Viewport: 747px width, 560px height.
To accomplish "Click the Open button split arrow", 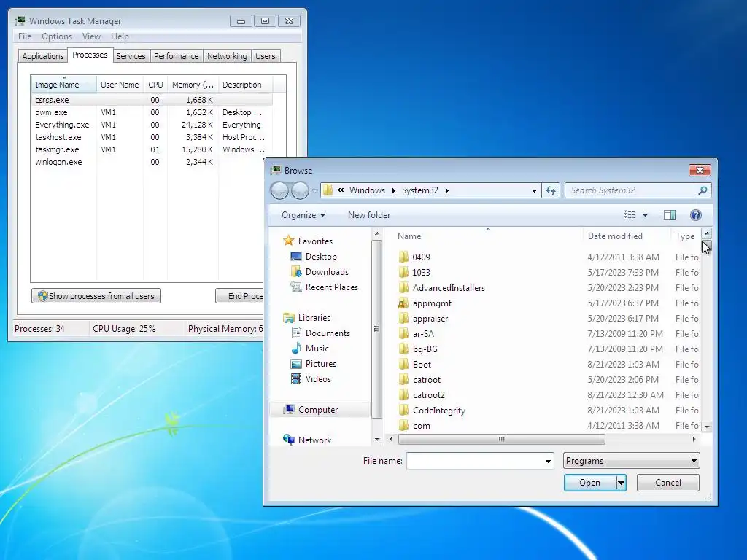I will tap(621, 483).
